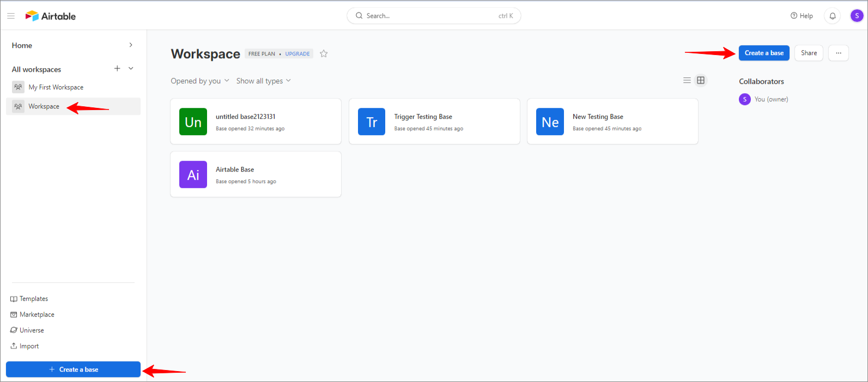The height and width of the screenshot is (382, 868).
Task: Click the purple Ai base icon
Action: click(193, 174)
